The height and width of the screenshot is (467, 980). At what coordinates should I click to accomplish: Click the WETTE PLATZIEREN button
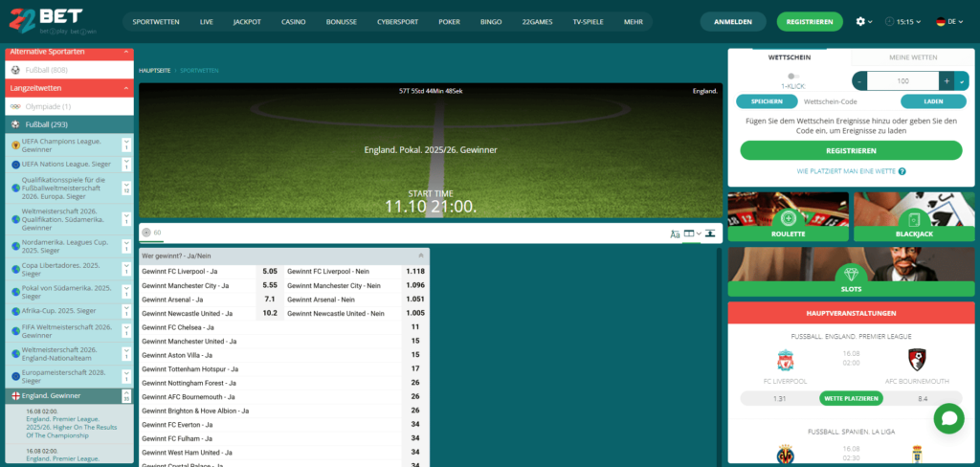(x=851, y=398)
